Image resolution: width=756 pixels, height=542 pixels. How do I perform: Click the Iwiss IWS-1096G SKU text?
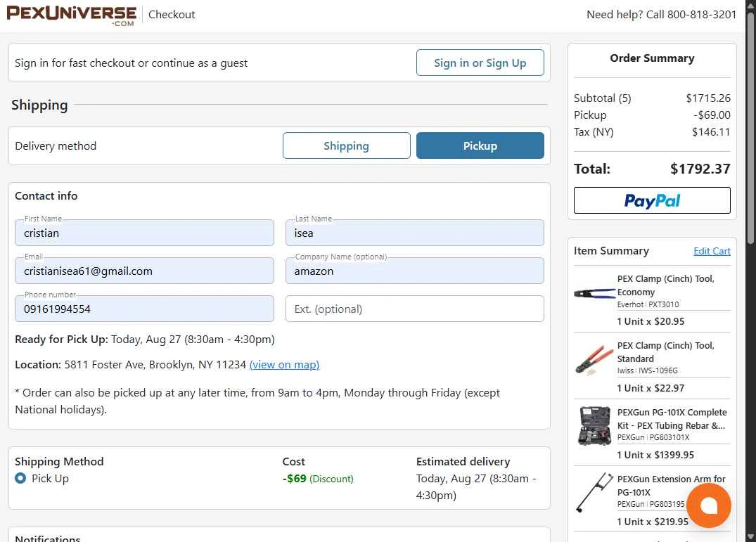coord(648,370)
